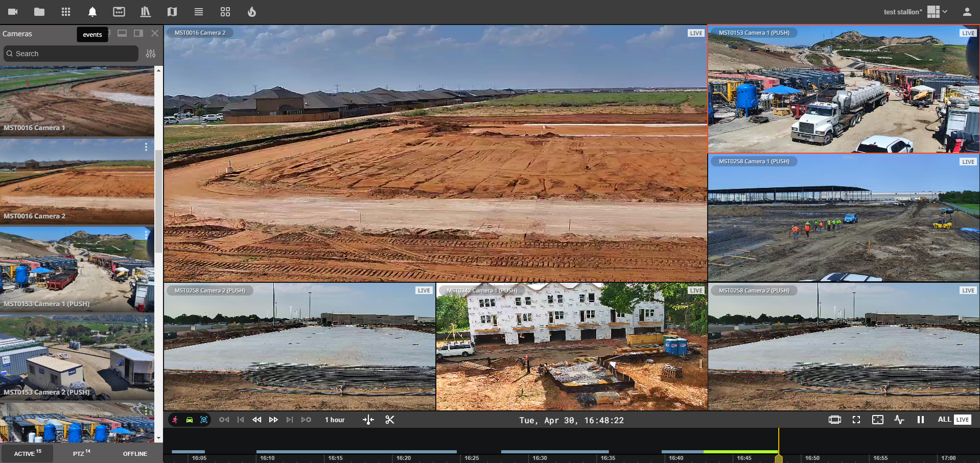This screenshot has height=463, width=980.
Task: Jump to previous event
Action: tap(224, 420)
